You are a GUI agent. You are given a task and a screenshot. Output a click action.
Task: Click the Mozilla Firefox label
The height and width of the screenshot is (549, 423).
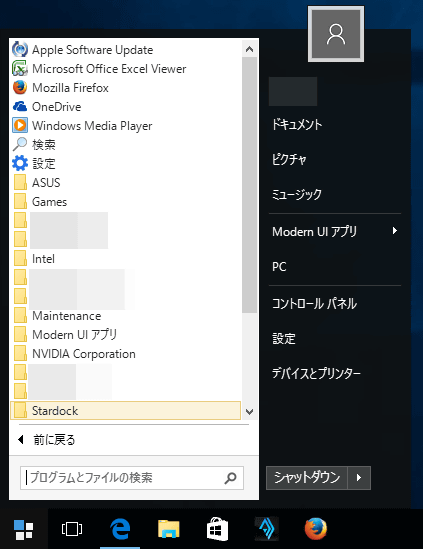tap(70, 88)
